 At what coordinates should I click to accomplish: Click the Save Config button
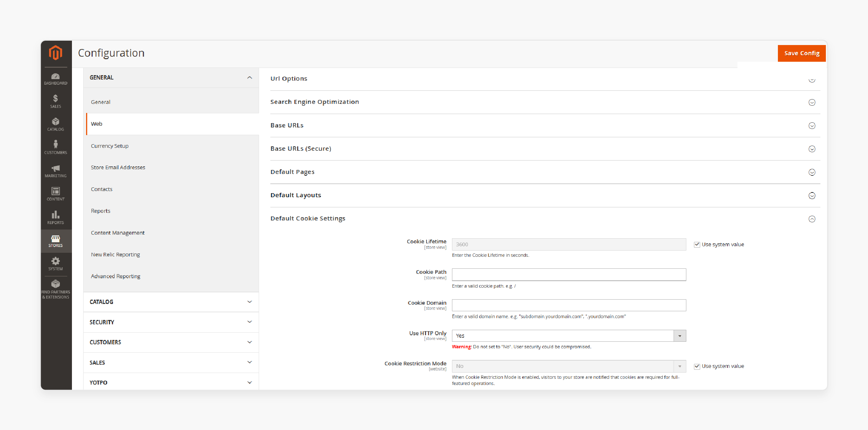point(802,53)
